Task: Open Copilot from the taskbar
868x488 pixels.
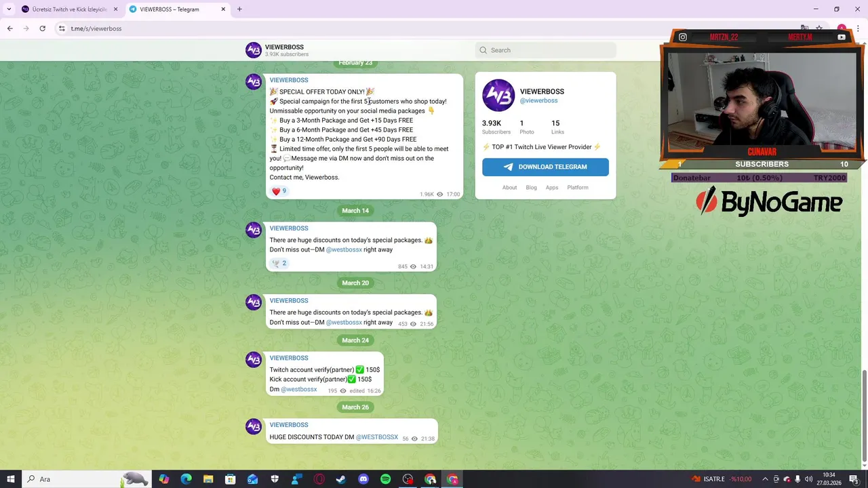Action: pyautogui.click(x=164, y=479)
